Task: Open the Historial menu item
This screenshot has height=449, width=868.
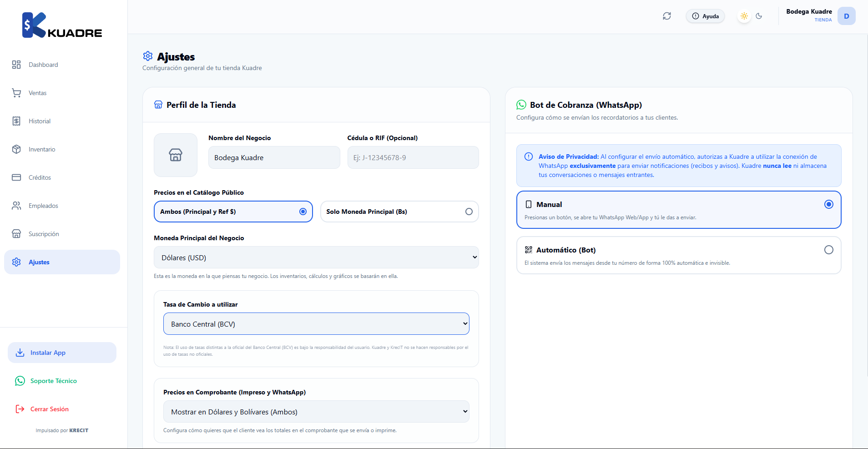Action: point(62,121)
